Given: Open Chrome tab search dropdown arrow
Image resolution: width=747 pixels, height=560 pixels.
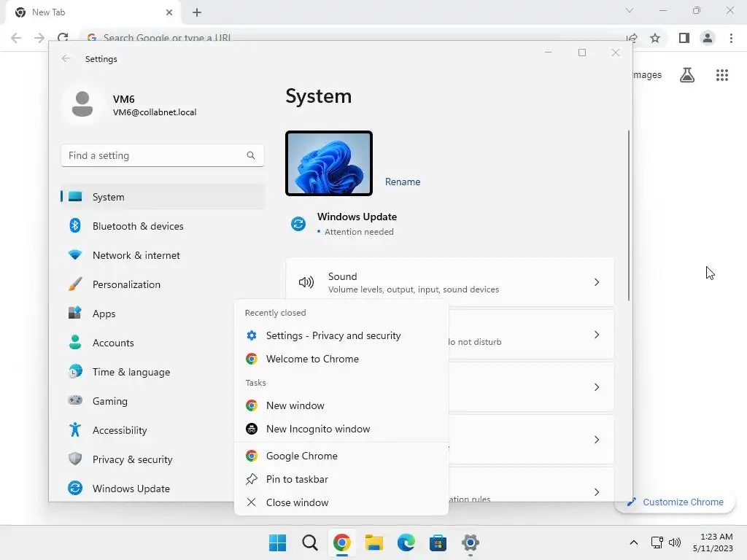Looking at the screenshot, I should [630, 10].
